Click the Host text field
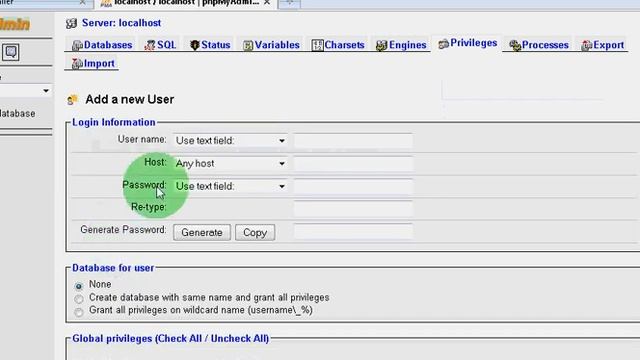 coord(353,164)
